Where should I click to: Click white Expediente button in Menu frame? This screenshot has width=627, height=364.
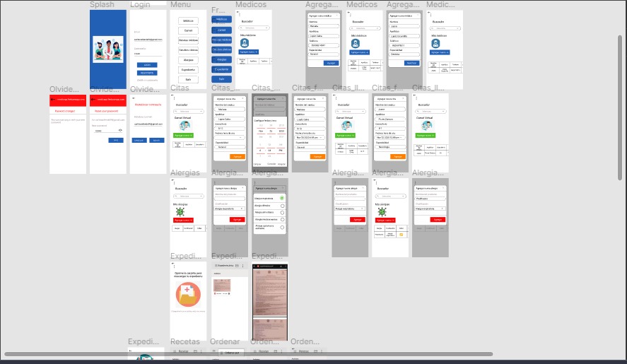188,69
